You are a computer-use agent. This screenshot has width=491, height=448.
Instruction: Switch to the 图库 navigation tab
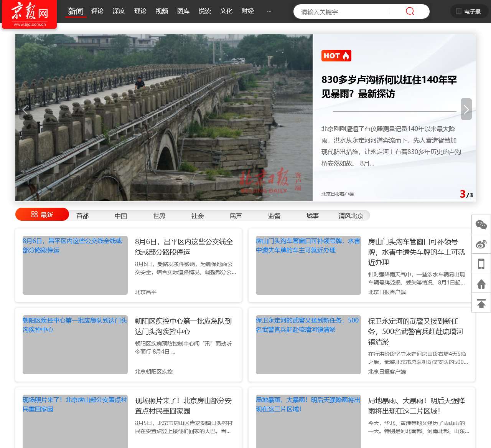tap(183, 11)
